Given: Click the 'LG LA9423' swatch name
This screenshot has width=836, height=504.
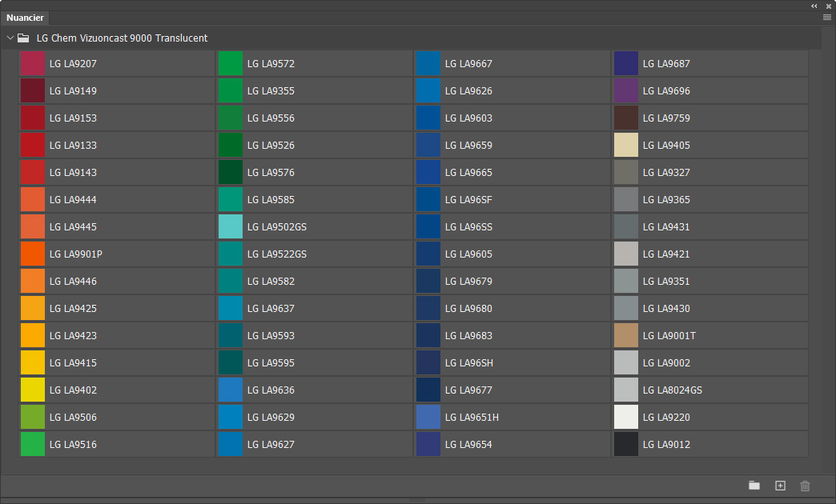Looking at the screenshot, I should 73,336.
